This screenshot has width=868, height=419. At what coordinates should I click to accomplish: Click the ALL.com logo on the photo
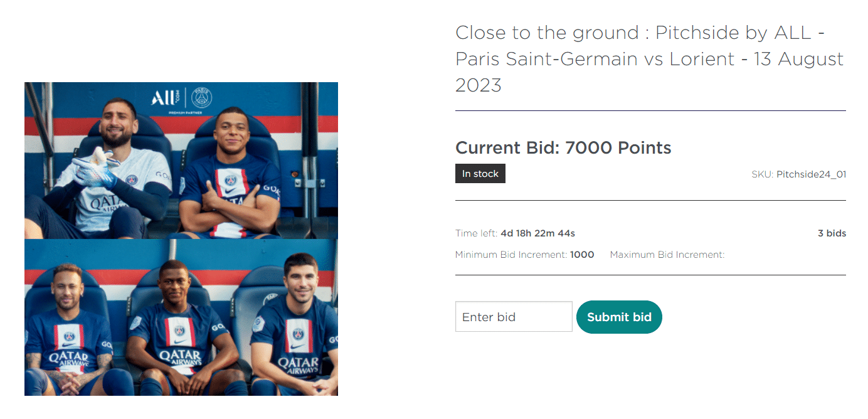165,98
